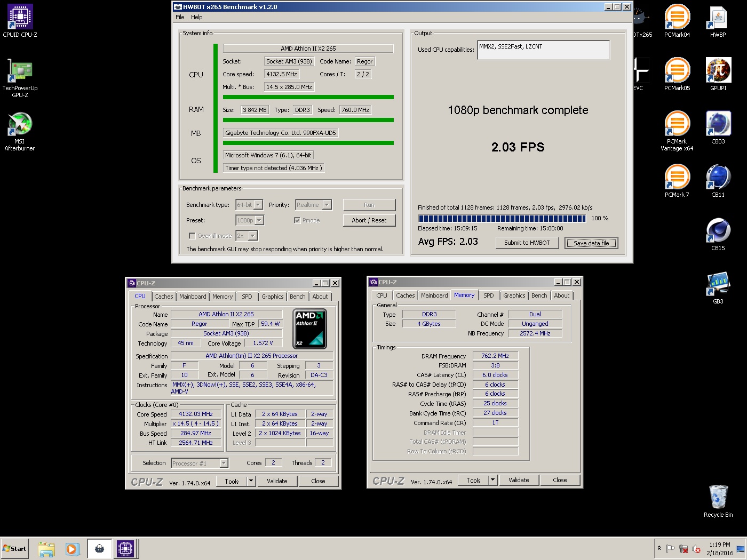This screenshot has height=560, width=747.
Task: Click the Show desktop icon beside the clock
Action: (741, 549)
